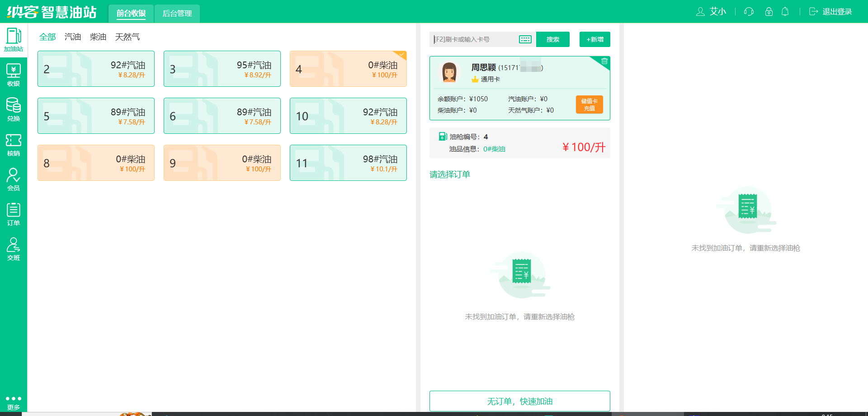Image resolution: width=868 pixels, height=416 pixels.
Task: Open the 核销 coupon sidebar icon
Action: pos(14,145)
